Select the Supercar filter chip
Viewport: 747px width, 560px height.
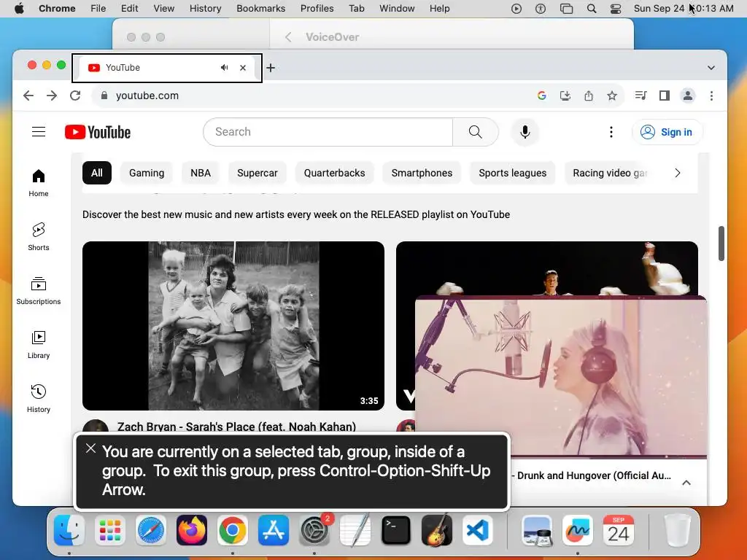coord(258,173)
